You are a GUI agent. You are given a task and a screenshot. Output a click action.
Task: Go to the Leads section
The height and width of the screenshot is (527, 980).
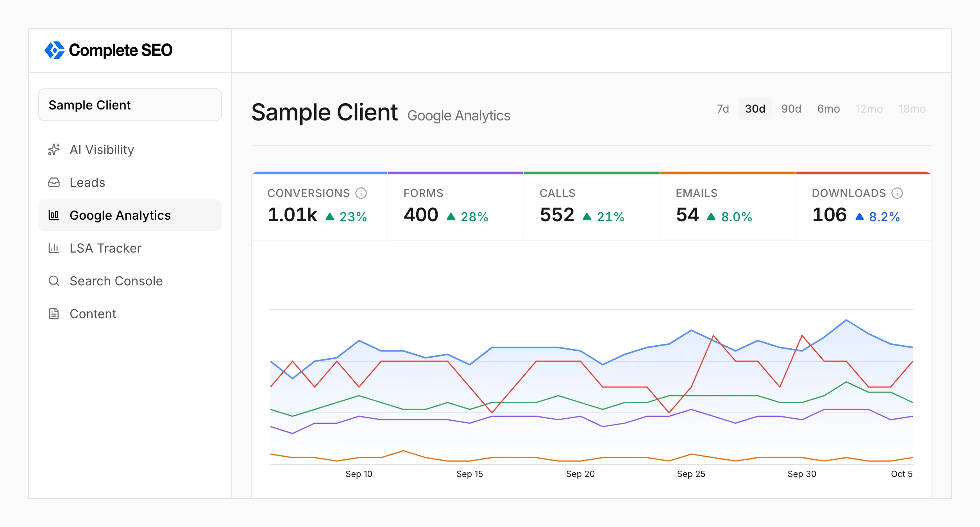tap(130, 183)
